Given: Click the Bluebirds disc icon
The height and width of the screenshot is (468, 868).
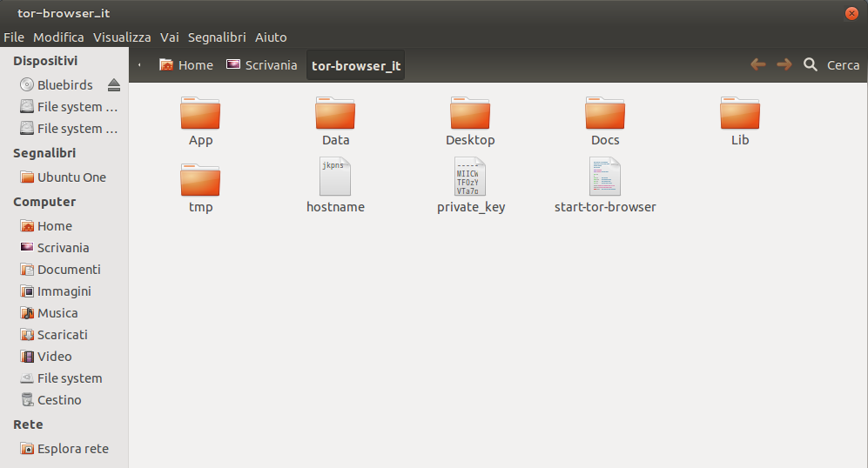Looking at the screenshot, I should tap(27, 84).
